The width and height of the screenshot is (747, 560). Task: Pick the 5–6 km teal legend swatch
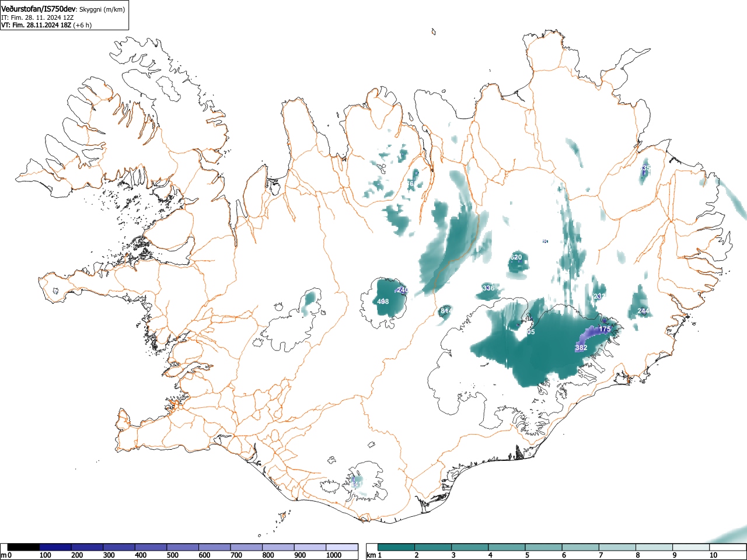[543, 547]
